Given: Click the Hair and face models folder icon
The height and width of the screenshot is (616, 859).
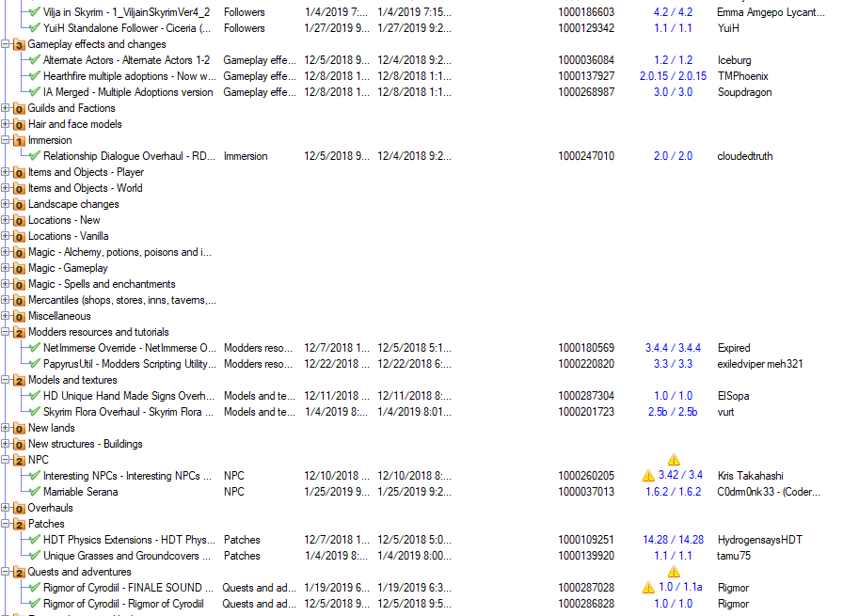Looking at the screenshot, I should point(19,125).
